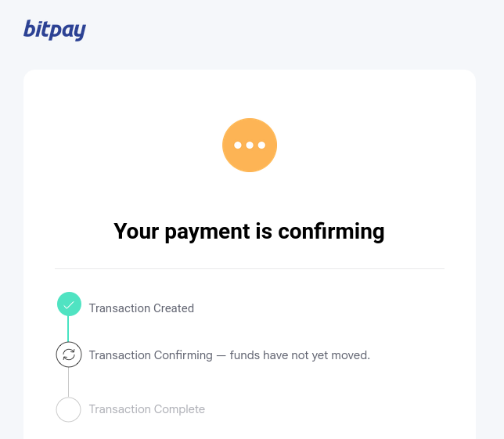The image size is (504, 439).
Task: Click the bitpay logo
Action: [55, 31]
